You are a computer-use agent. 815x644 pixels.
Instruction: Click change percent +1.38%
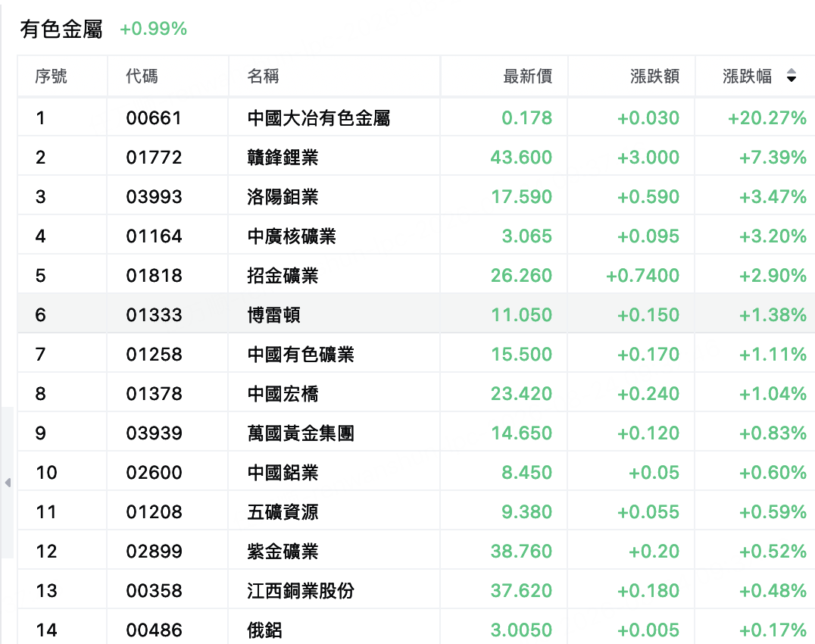(773, 315)
